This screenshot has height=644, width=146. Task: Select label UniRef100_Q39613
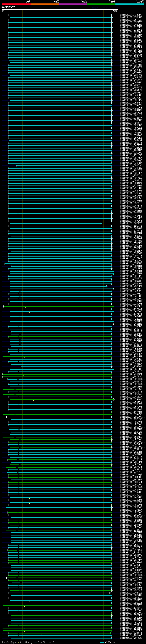131,85
